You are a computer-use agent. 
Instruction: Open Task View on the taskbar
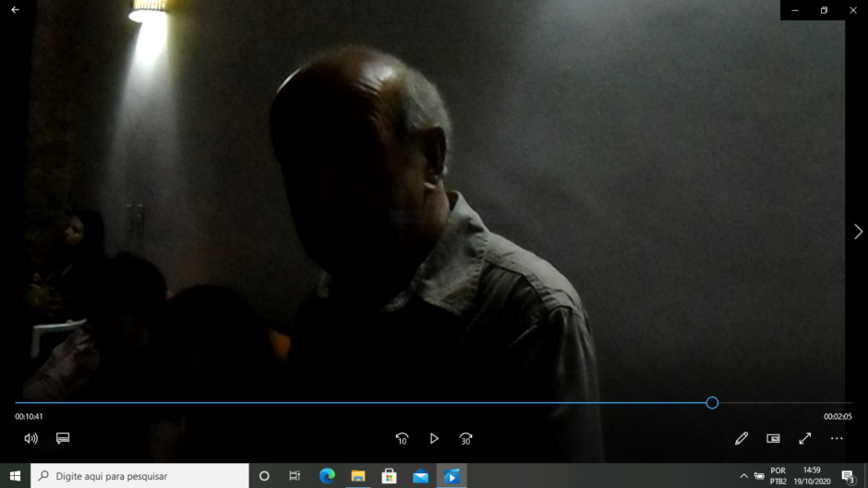click(295, 476)
